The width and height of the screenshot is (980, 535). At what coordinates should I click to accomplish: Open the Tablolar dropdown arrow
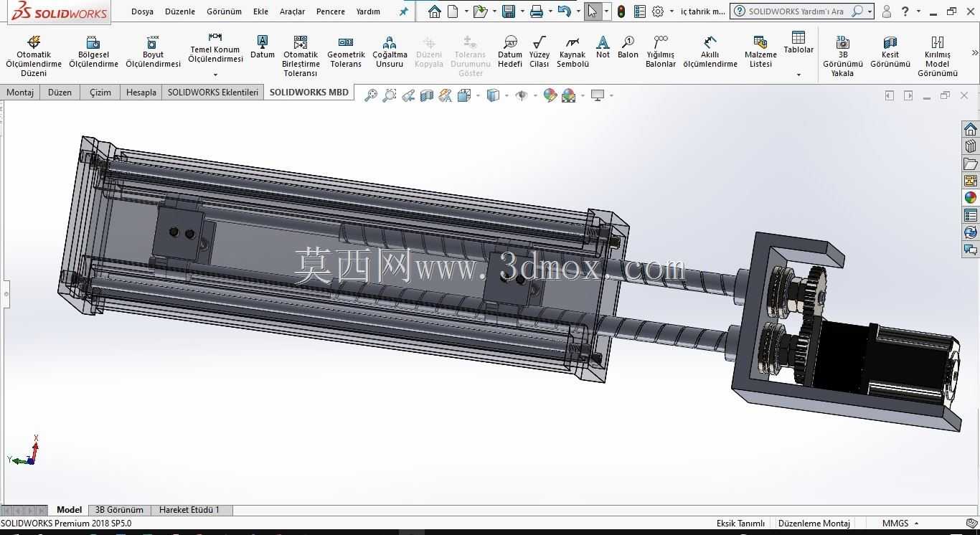coord(798,75)
